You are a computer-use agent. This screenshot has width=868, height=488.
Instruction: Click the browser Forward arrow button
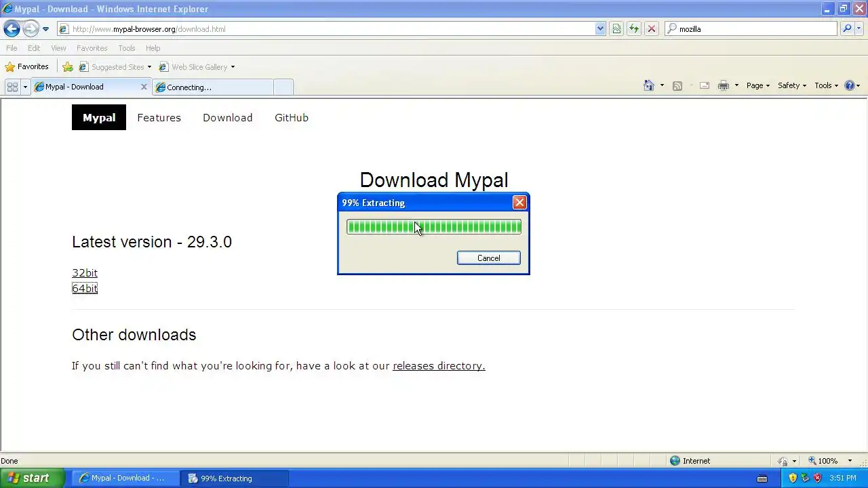coord(31,28)
